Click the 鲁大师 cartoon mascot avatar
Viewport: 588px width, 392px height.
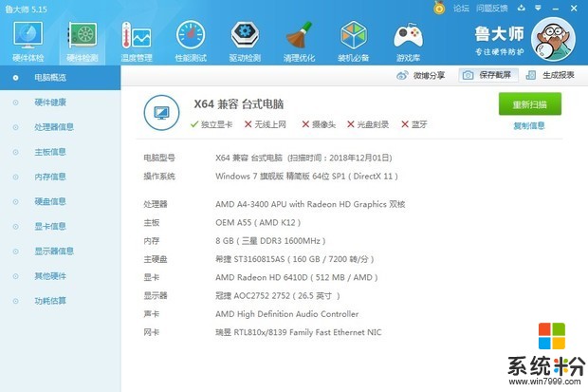point(553,40)
